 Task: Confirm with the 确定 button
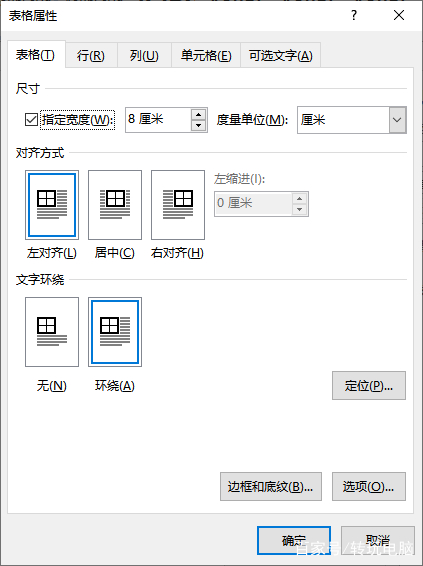tap(294, 540)
